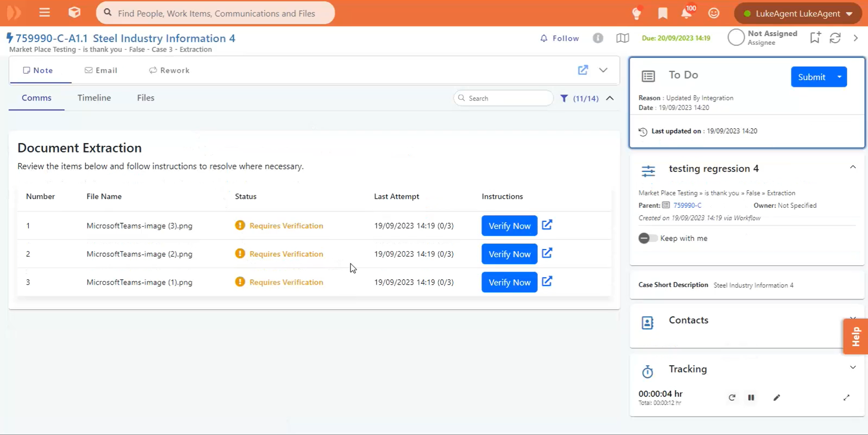Click the lightbulb ideas icon
This screenshot has width=868, height=435.
point(637,14)
